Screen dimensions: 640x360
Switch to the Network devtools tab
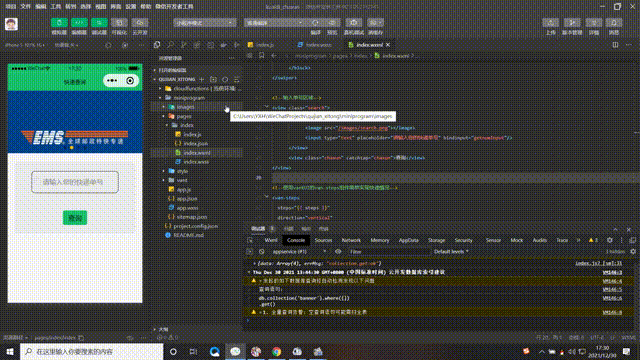351,240
